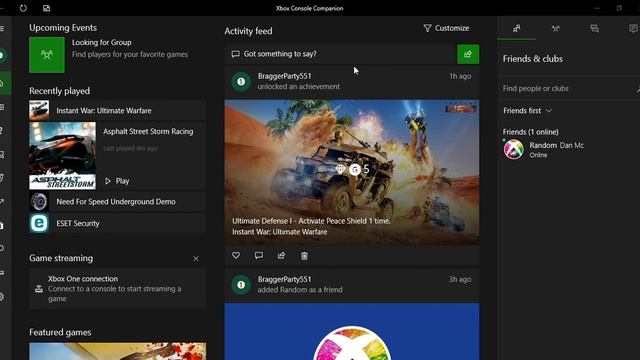This screenshot has height=360, width=640.
Task: Click BraggerParty551 avatar on the achievement post
Action: (241, 81)
